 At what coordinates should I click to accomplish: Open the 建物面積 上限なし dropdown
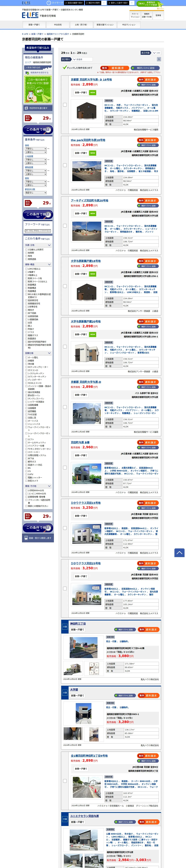pyautogui.click(x=36, y=174)
